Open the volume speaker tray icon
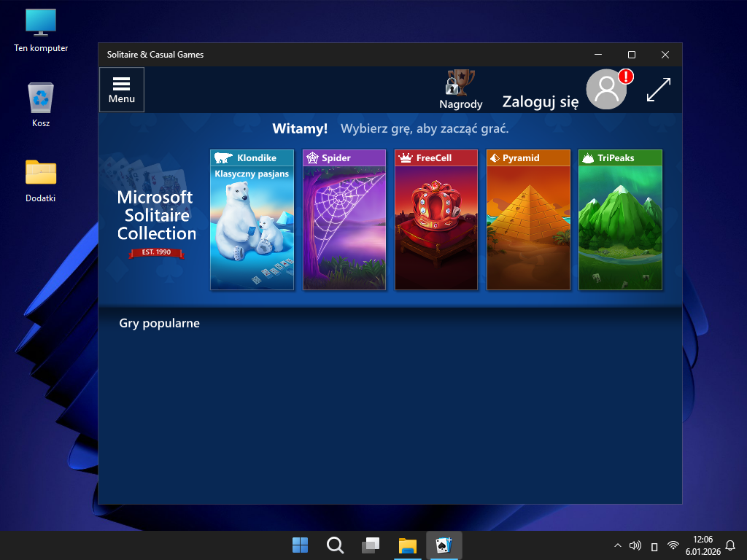747x560 pixels. 635,545
